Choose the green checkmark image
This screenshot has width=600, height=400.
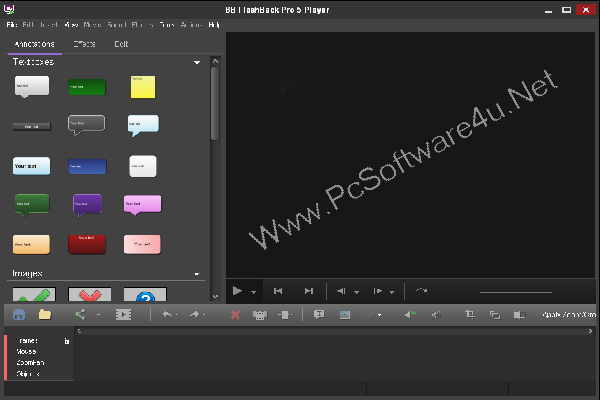(34, 294)
